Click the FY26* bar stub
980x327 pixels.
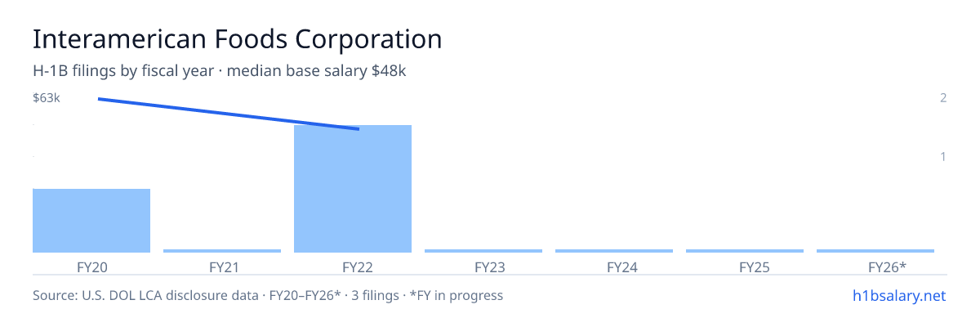point(875,251)
